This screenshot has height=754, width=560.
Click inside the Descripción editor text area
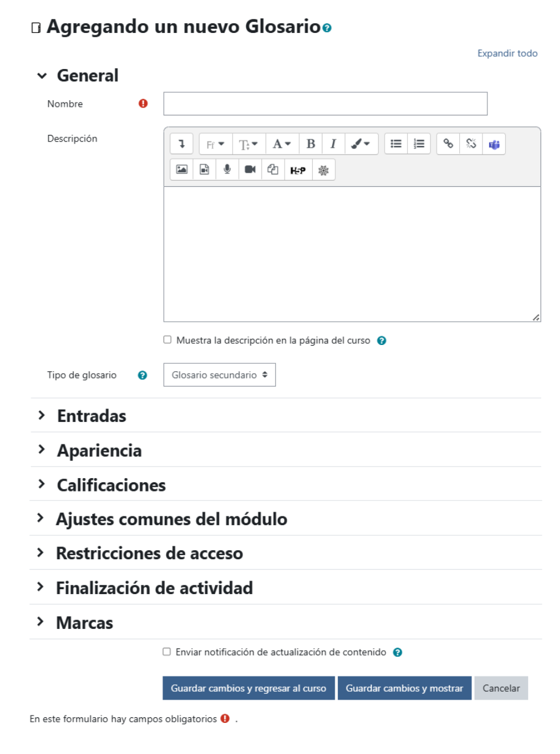tap(352, 254)
